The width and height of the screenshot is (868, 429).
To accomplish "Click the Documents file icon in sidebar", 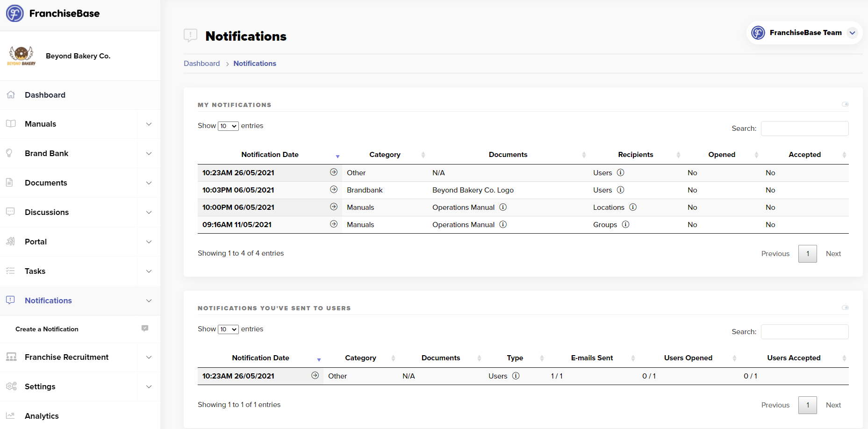I will coord(9,183).
